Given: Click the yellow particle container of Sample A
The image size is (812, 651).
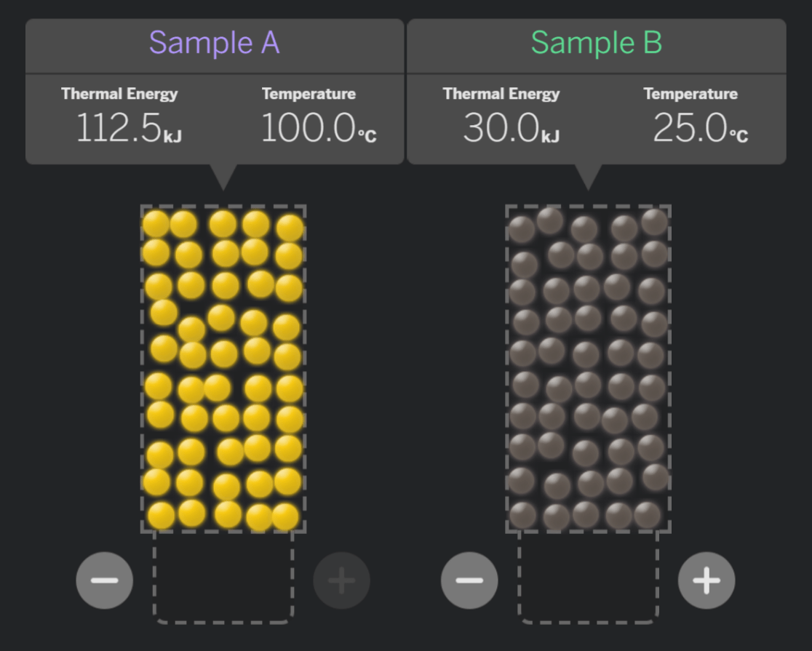Looking at the screenshot, I should point(223,369).
